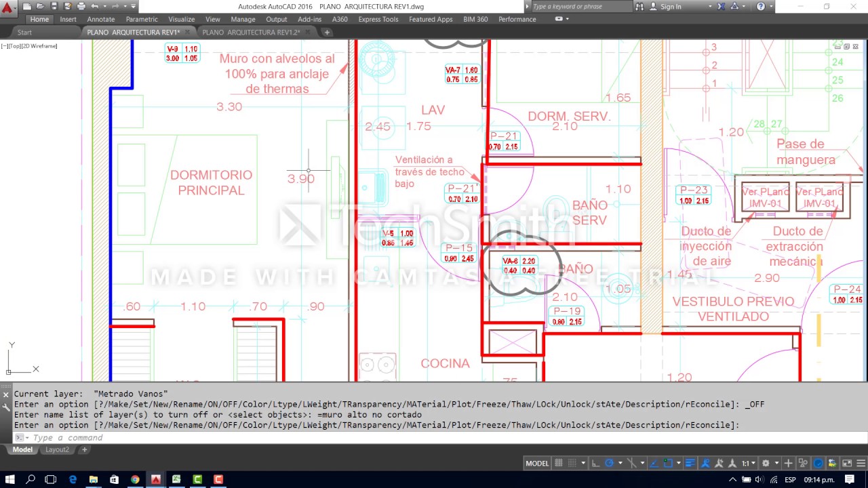868x488 pixels.
Task: Toggle lineweight display in status bar
Action: click(x=690, y=464)
